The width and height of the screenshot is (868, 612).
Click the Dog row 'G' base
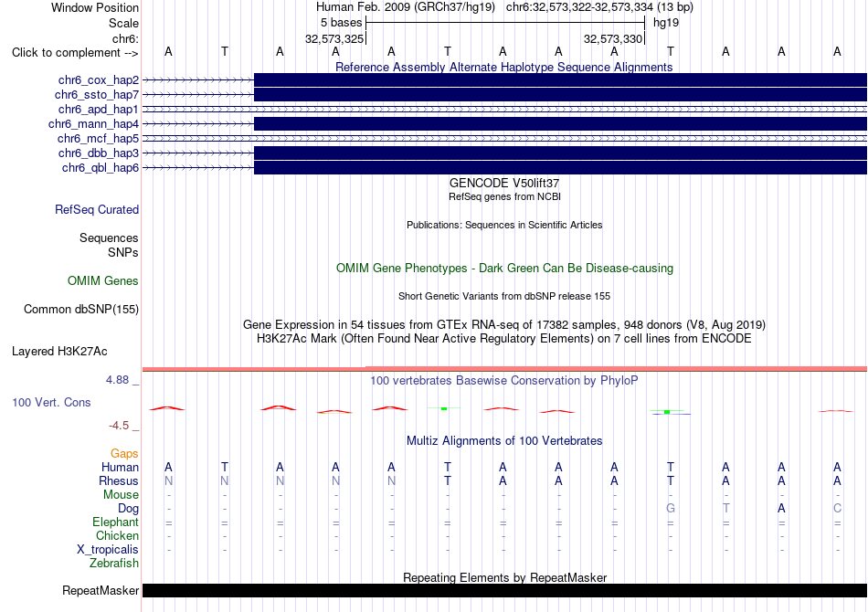click(x=671, y=509)
